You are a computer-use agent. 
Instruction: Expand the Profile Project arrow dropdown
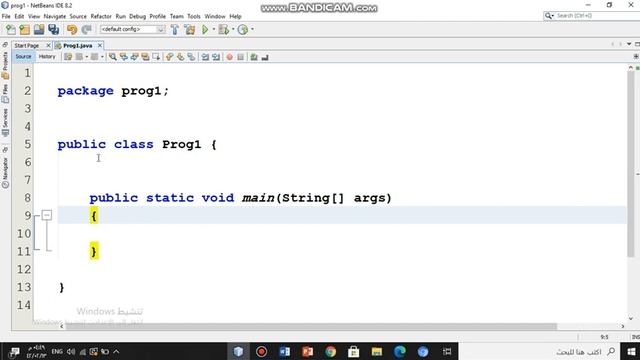pos(252,29)
